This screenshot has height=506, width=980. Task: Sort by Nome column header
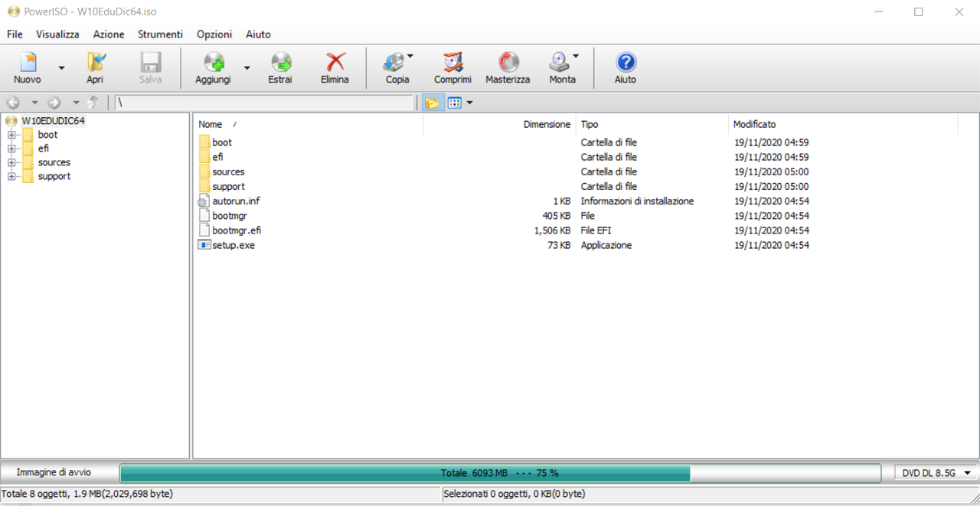pos(210,124)
